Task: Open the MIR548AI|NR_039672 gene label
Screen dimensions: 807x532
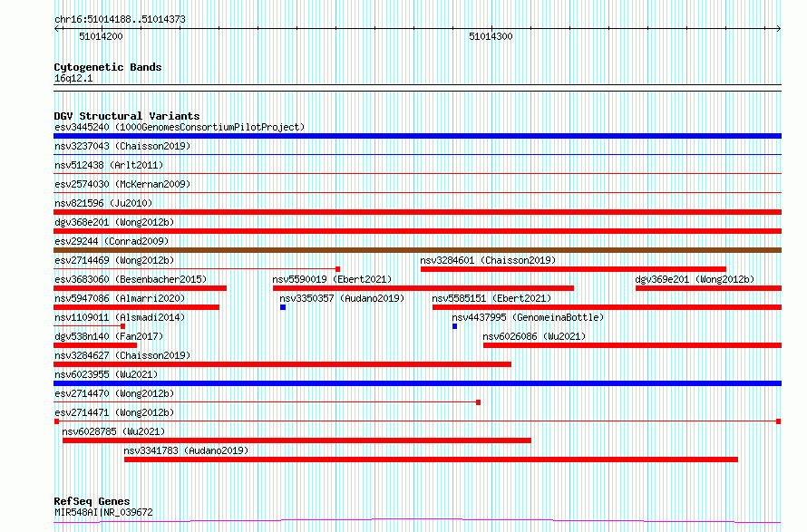Action: (x=103, y=512)
